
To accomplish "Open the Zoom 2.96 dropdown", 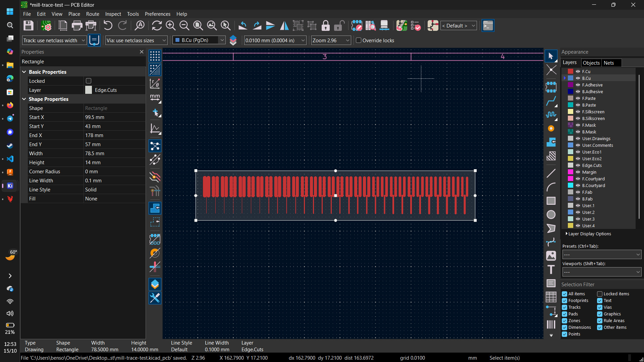I will 331,40.
